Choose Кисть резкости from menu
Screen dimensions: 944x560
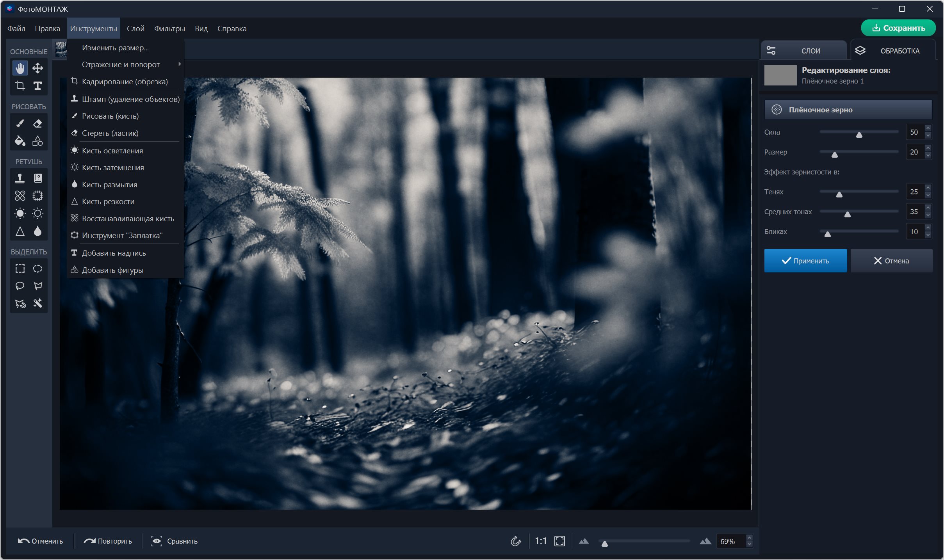pyautogui.click(x=108, y=201)
